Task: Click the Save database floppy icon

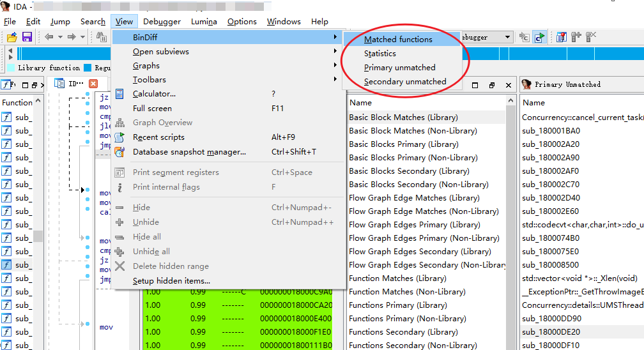Action: point(27,37)
